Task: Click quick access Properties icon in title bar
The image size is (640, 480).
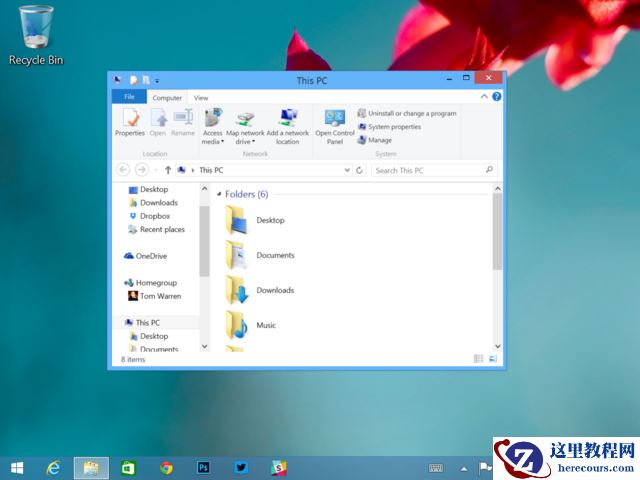Action: 133,80
